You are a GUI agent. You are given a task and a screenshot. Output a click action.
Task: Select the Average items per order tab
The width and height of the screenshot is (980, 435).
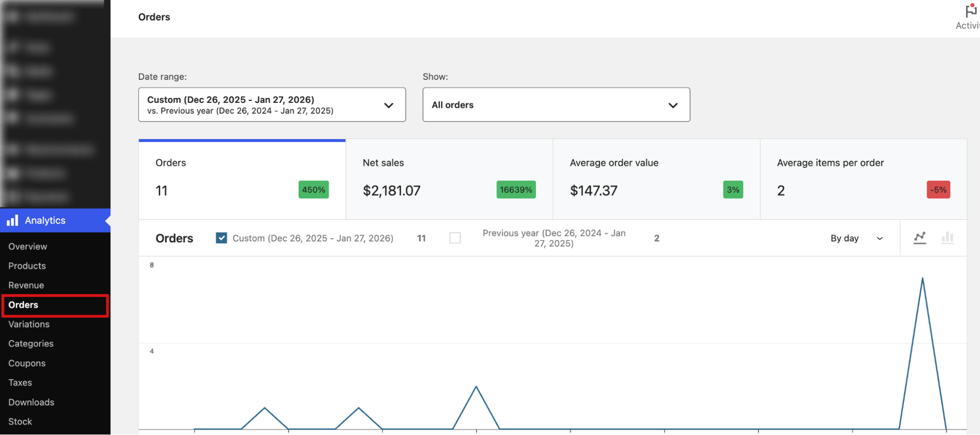pos(863,179)
